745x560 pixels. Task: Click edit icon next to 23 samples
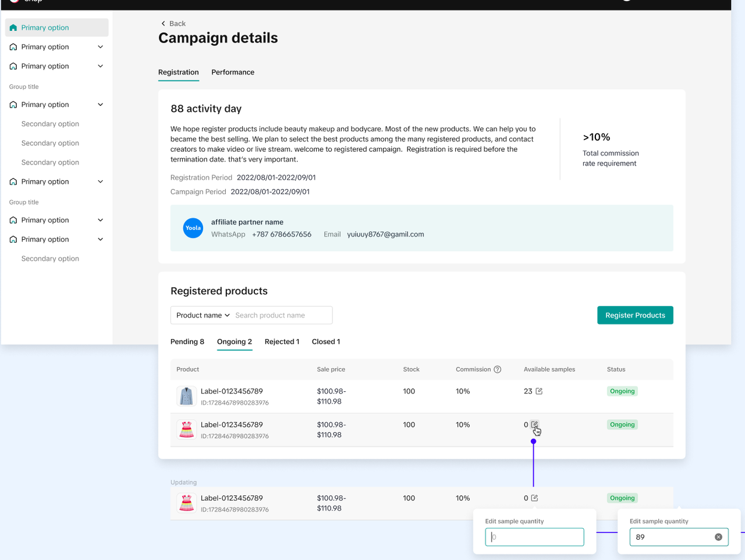tap(539, 391)
